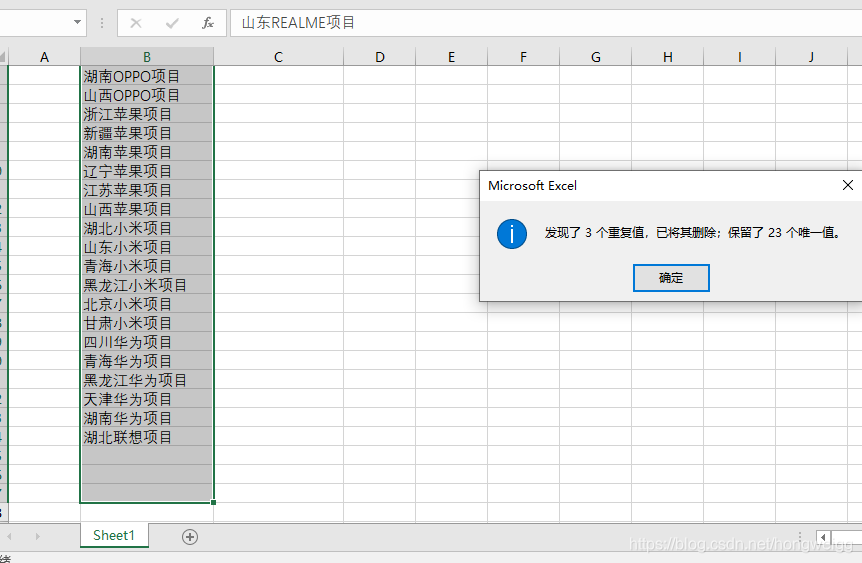The width and height of the screenshot is (862, 563).
Task: Select the cell 山西OPPO项目
Action: 147,95
